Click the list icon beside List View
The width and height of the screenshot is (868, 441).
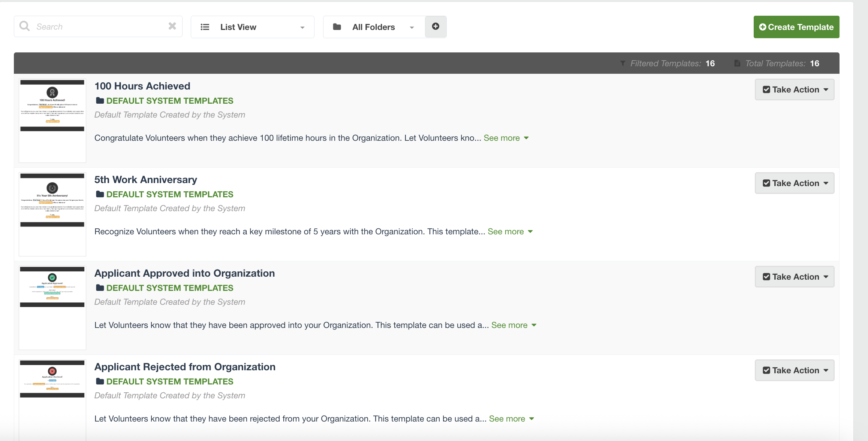tap(205, 27)
